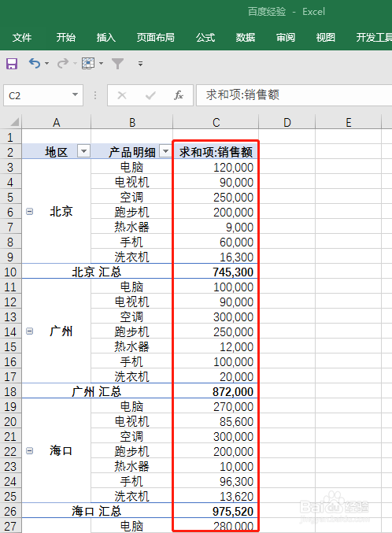Select row 18 header
The width and height of the screenshot is (392, 533).
pos(10,391)
